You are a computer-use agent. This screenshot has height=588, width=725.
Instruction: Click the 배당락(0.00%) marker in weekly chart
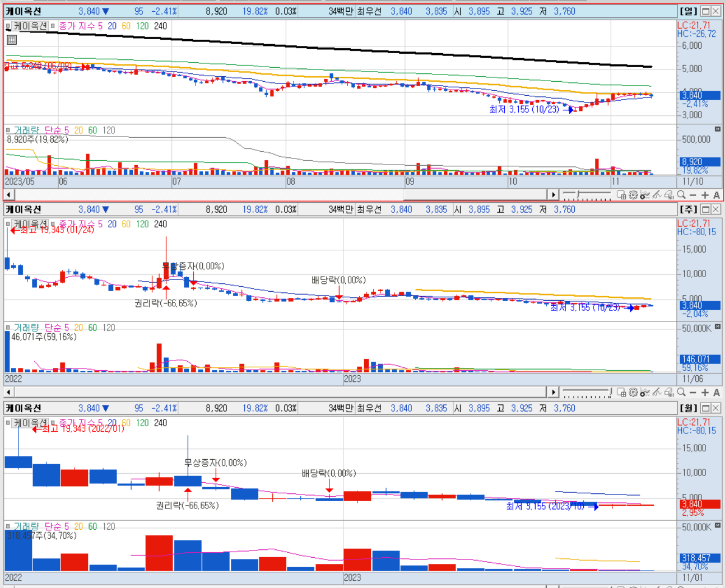point(338,280)
